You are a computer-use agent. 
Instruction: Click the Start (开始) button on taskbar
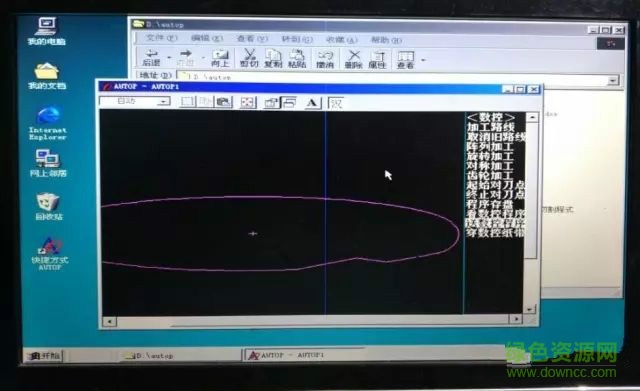pos(45,355)
